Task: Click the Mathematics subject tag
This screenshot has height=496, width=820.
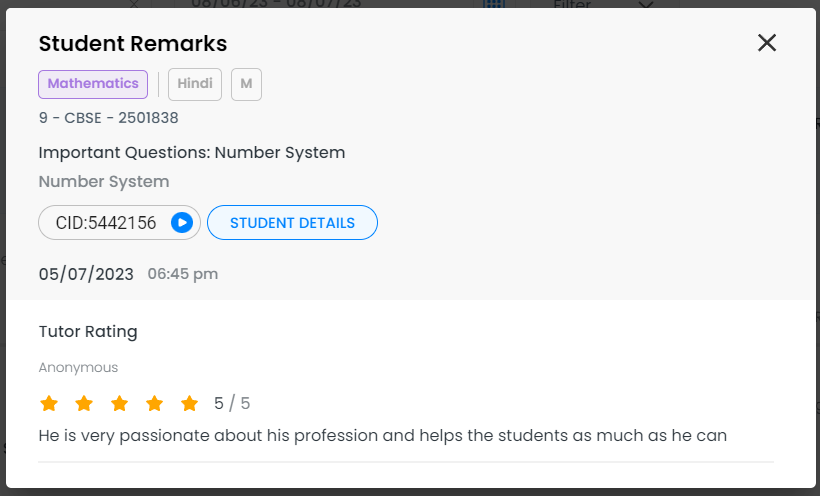Action: pos(93,84)
